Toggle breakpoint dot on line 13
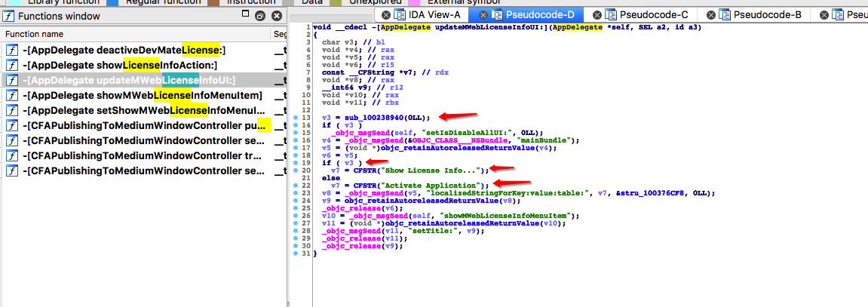 (293, 117)
